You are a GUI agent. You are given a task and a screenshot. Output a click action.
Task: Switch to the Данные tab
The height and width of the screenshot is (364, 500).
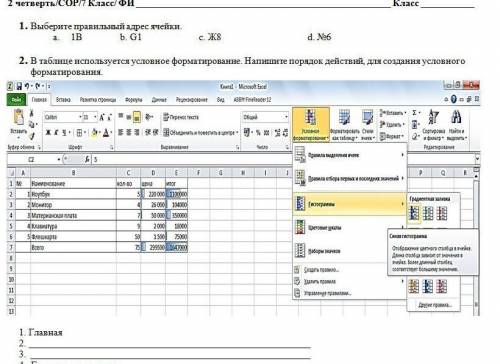click(159, 100)
